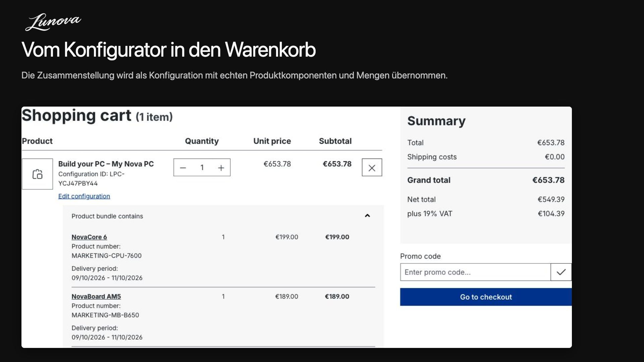Image resolution: width=644 pixels, height=362 pixels.
Task: Click the Quantity column header
Action: (202, 141)
